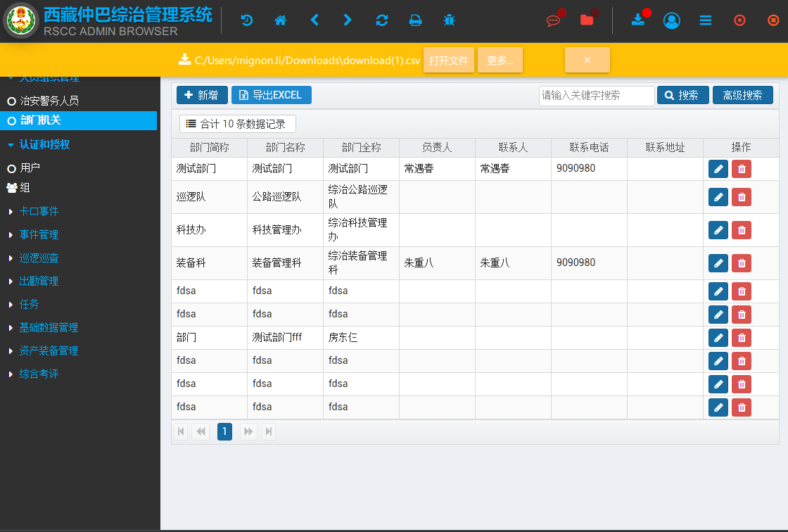Click the 合计 10 条数据记录 label
788x532 pixels.
pos(238,124)
